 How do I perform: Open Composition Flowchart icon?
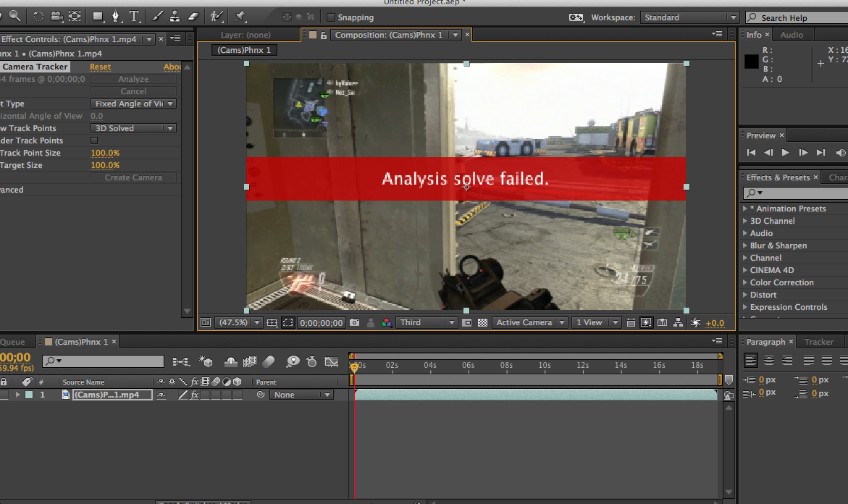point(678,322)
